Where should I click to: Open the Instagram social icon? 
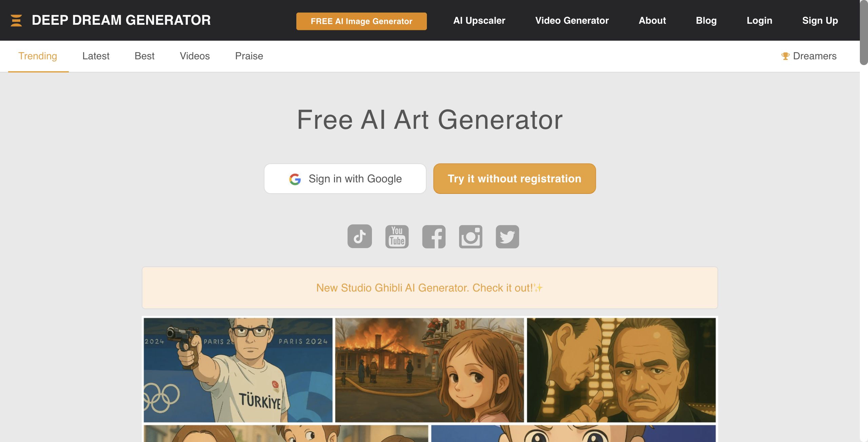pos(471,236)
